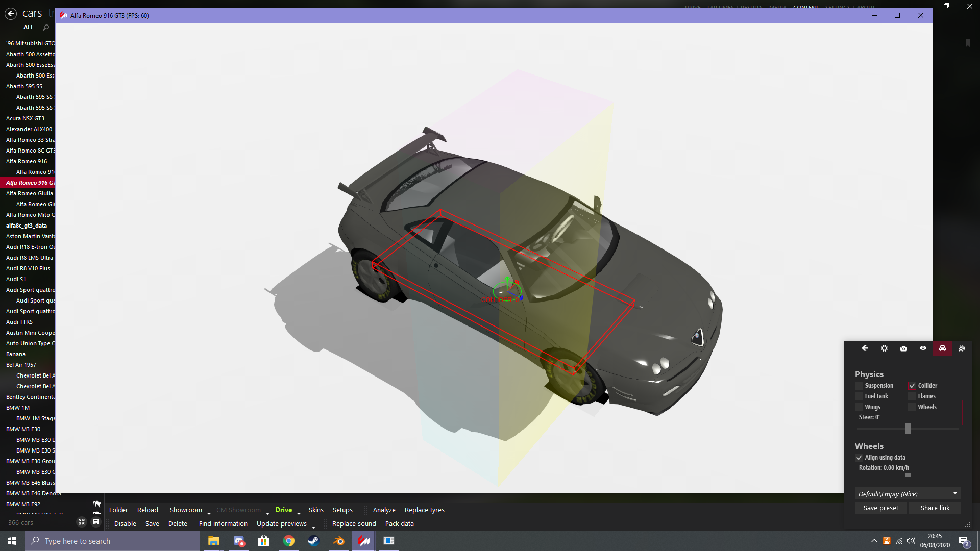Screen dimensions: 980x551
Task: Click the 'Type here to search' box
Action: click(112, 541)
